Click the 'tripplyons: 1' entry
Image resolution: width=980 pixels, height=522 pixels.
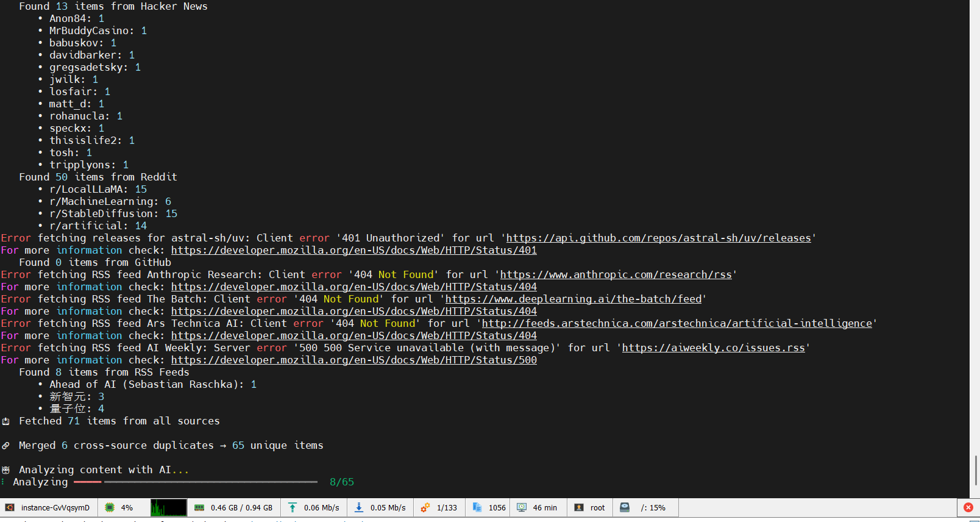click(x=89, y=165)
